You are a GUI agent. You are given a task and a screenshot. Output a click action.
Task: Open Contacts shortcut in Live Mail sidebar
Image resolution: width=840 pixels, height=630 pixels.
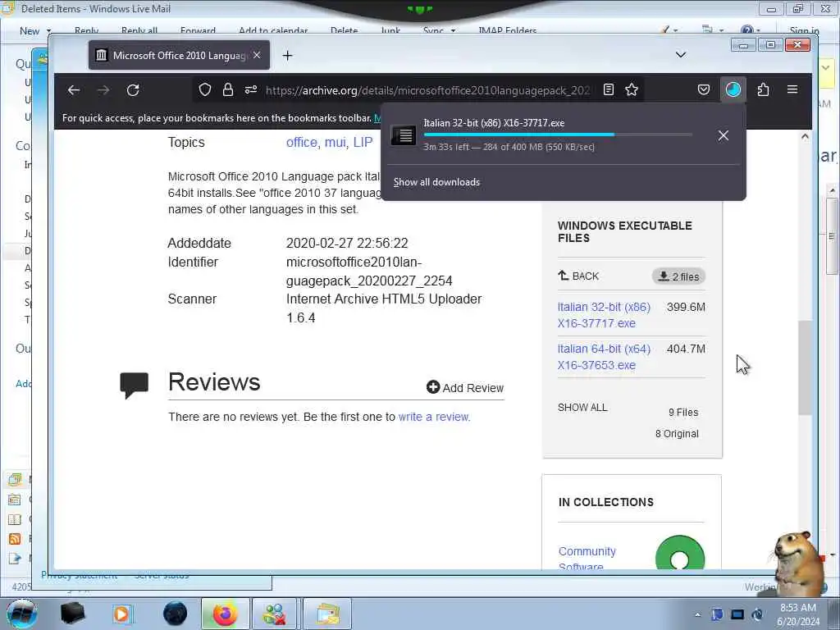pos(15,519)
